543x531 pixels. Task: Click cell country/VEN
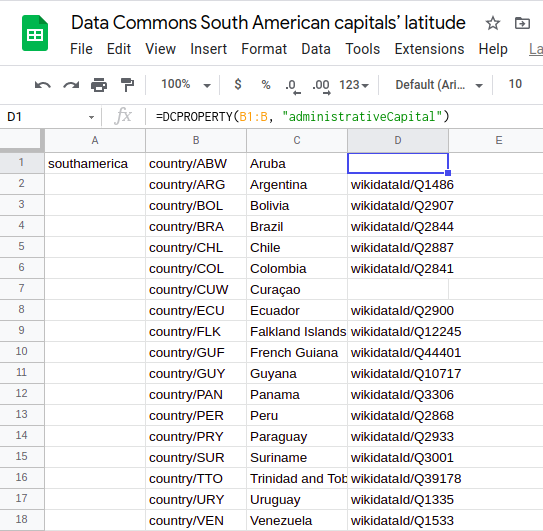(196, 520)
